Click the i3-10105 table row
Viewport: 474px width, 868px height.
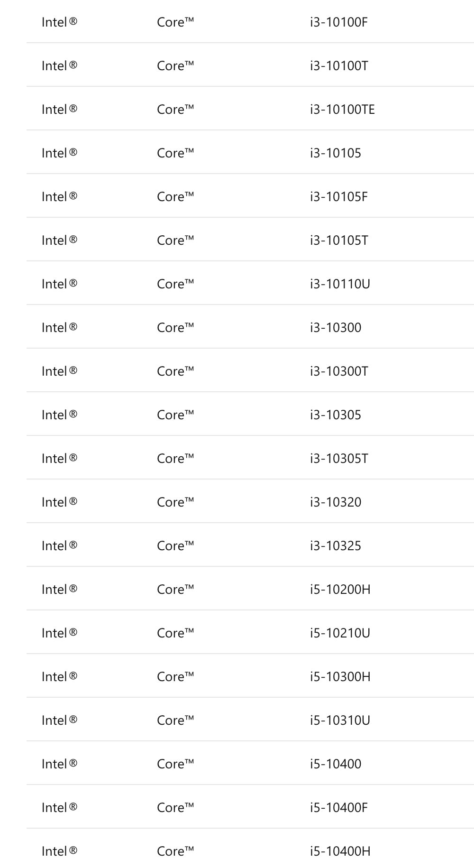tap(250, 152)
